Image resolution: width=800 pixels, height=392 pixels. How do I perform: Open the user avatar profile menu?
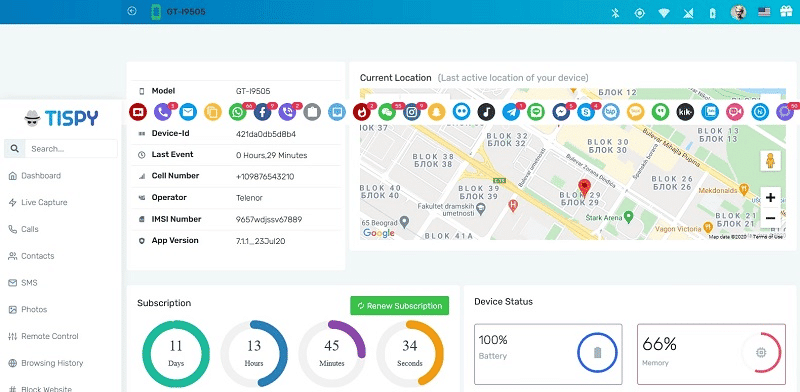tap(738, 12)
